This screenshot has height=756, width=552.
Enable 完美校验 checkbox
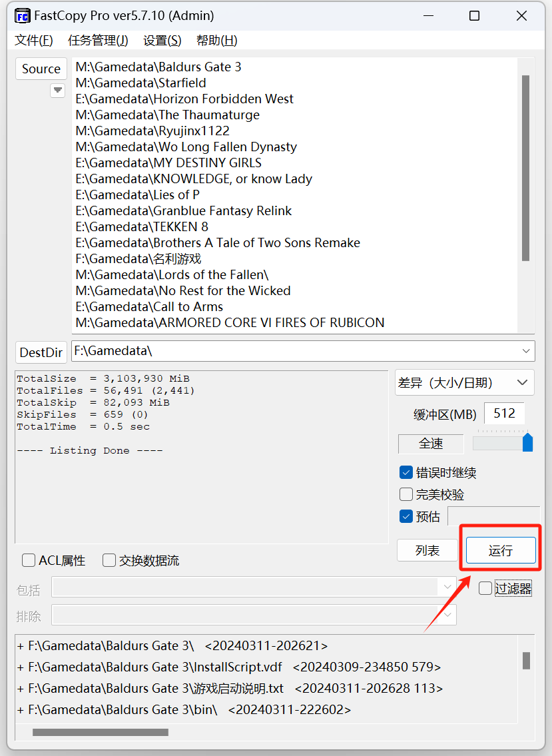406,494
